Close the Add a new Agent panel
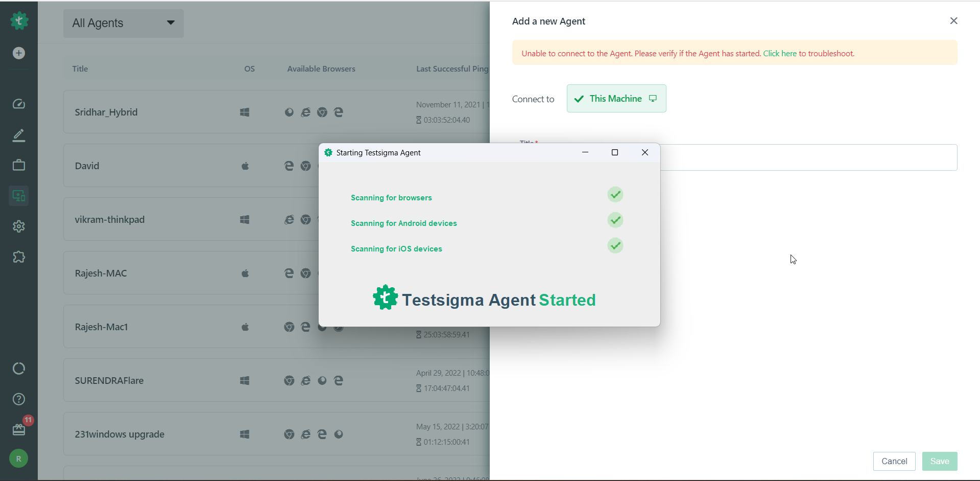 coord(953,21)
